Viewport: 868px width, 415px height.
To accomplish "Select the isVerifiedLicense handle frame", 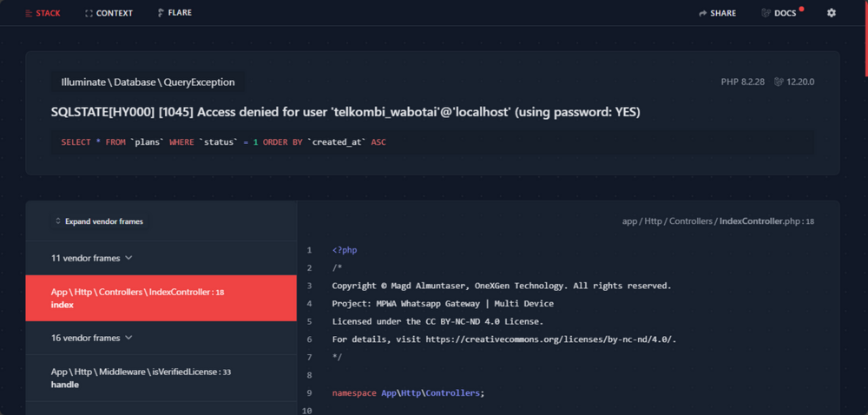I will (161, 378).
